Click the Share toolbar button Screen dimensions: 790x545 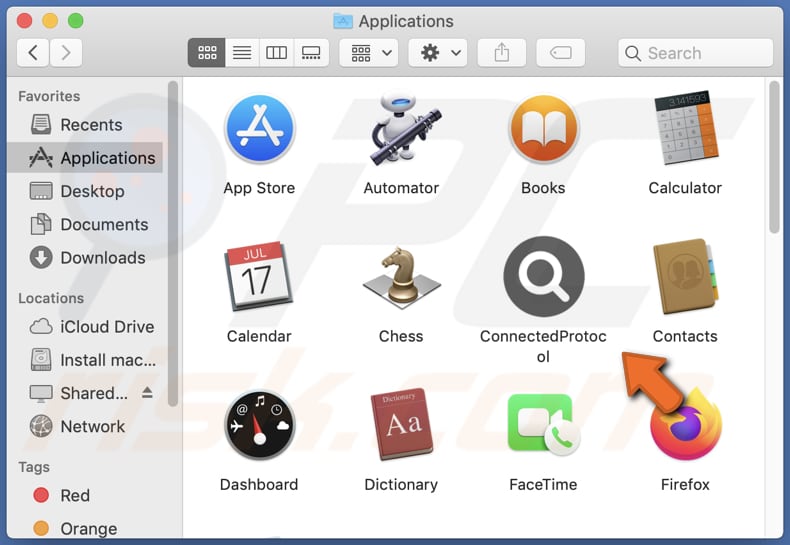502,52
